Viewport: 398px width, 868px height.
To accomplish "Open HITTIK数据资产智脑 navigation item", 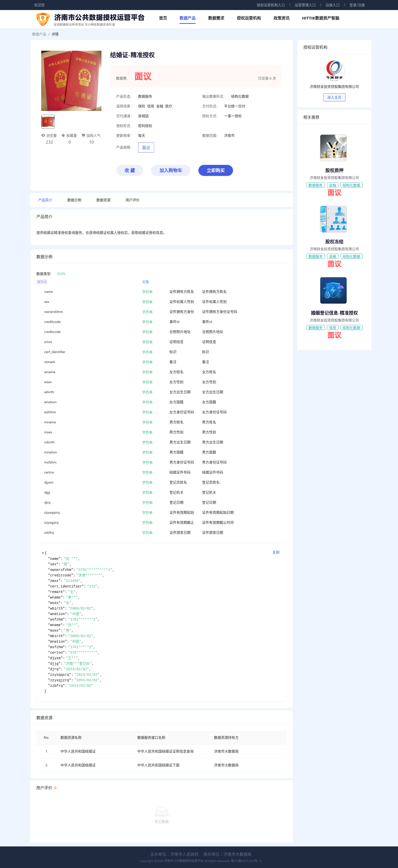I will pyautogui.click(x=321, y=18).
